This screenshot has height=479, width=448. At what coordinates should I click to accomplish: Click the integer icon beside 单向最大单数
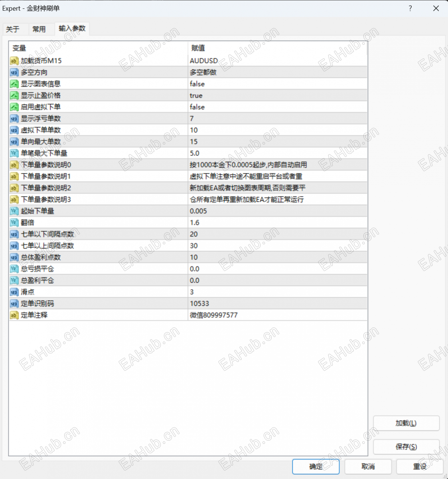coord(14,142)
